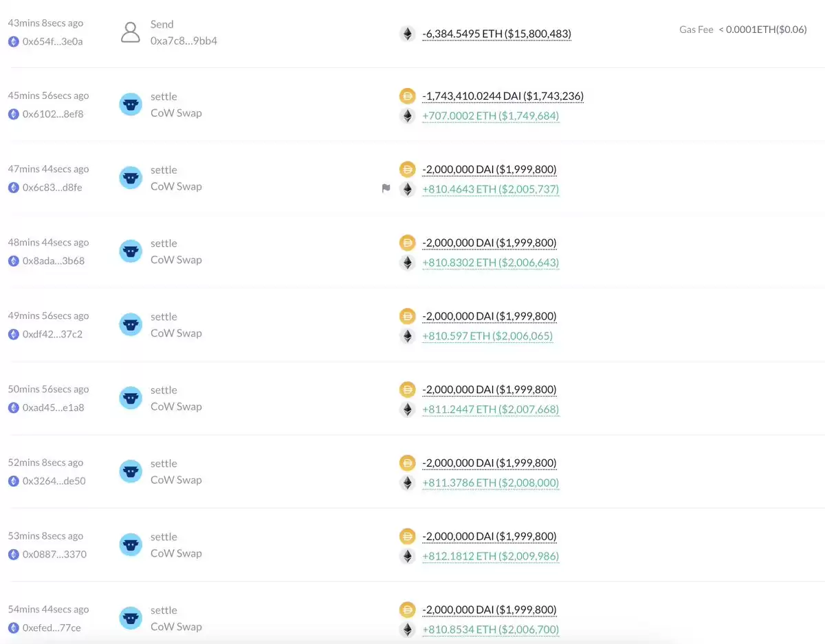Click the CoW Swap logo in the 45mins 56secs row
The image size is (825, 644).
click(131, 104)
